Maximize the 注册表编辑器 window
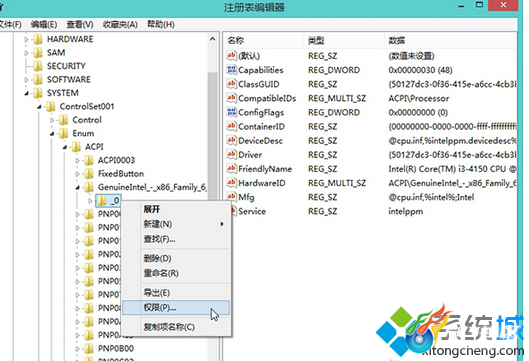The image size is (529, 361). (479, 5)
